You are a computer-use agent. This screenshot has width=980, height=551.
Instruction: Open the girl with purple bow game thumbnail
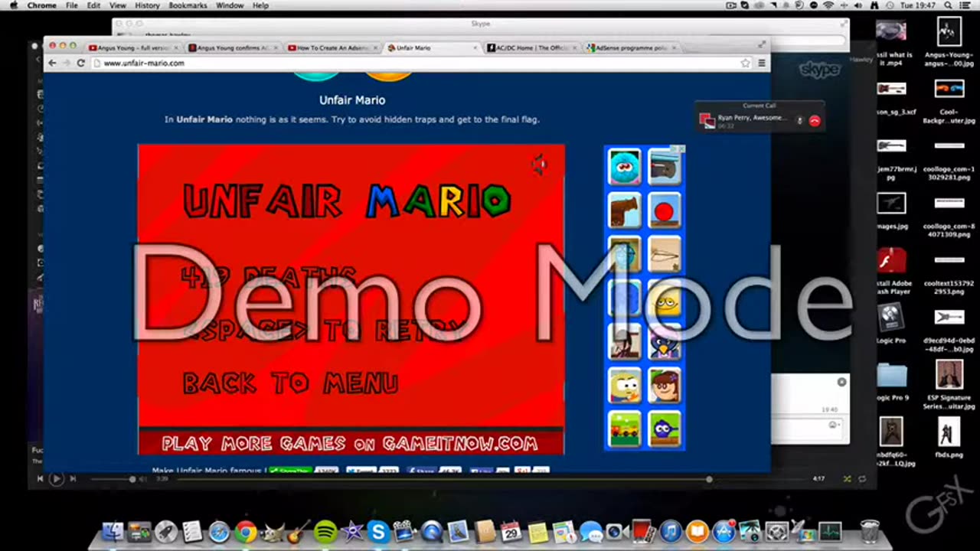(664, 386)
